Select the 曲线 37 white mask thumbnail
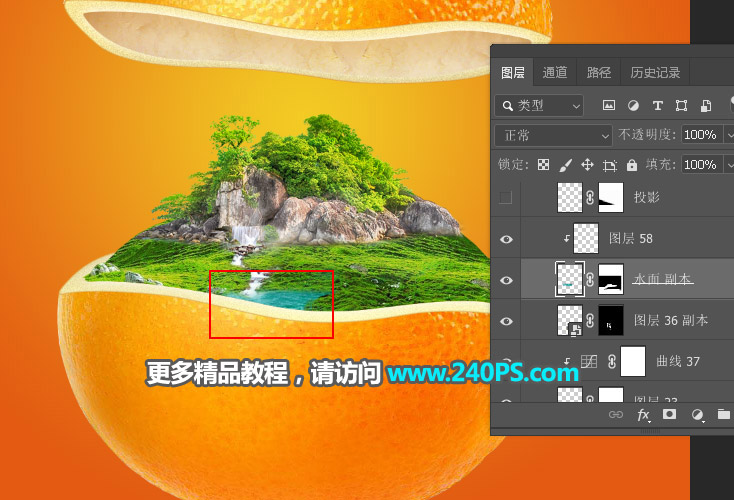This screenshot has height=500, width=734. [633, 361]
